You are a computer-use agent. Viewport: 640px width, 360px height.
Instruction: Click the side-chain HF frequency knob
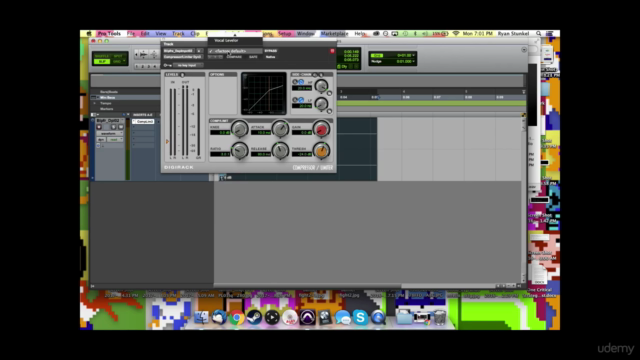tap(322, 86)
